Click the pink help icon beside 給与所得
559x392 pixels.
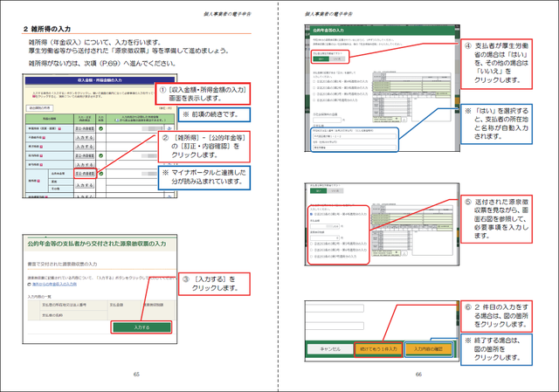pos(41,165)
